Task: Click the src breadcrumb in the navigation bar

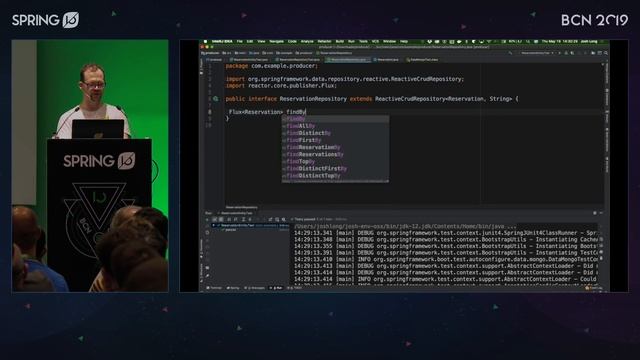Action: pos(226,53)
